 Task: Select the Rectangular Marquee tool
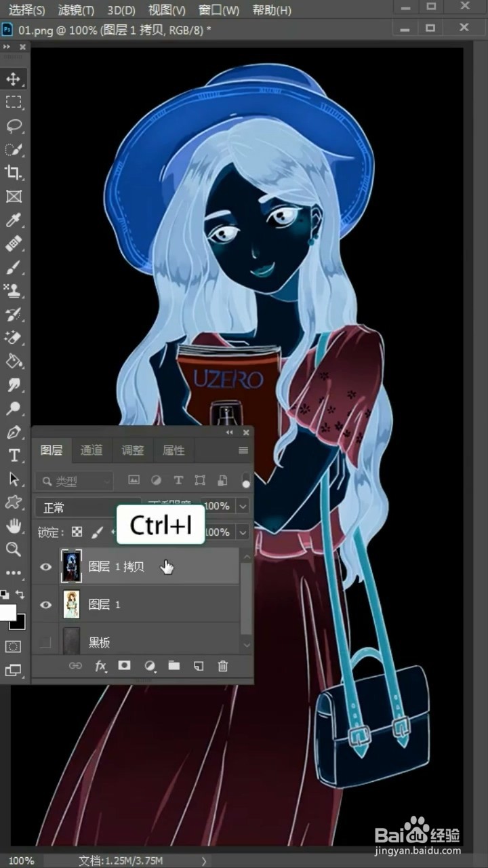click(x=14, y=102)
